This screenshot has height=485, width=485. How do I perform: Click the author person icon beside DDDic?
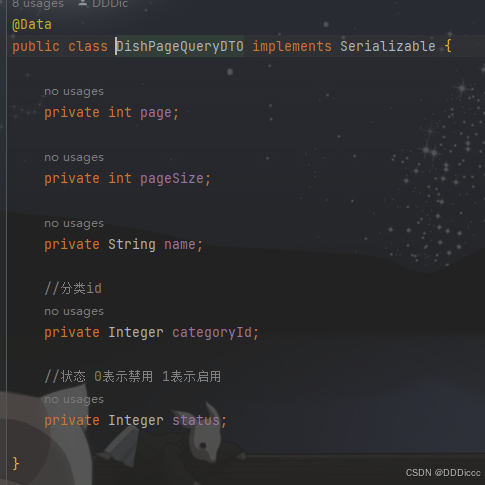coord(83,3)
